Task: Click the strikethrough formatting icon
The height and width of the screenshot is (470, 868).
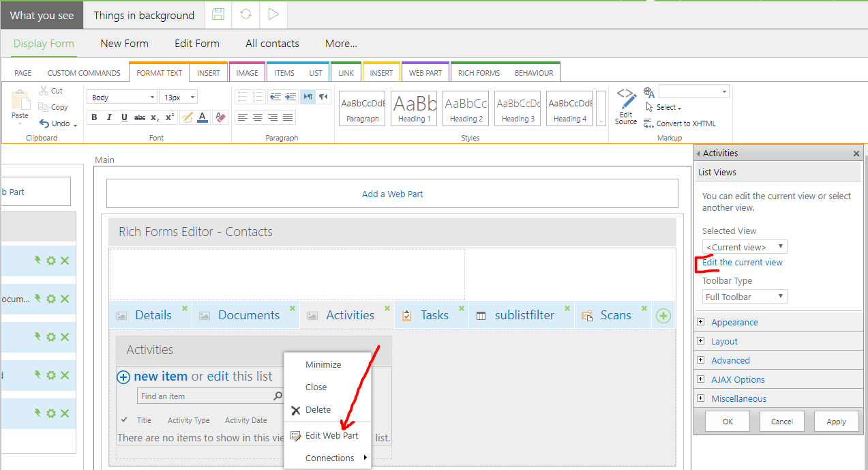Action: tap(139, 117)
